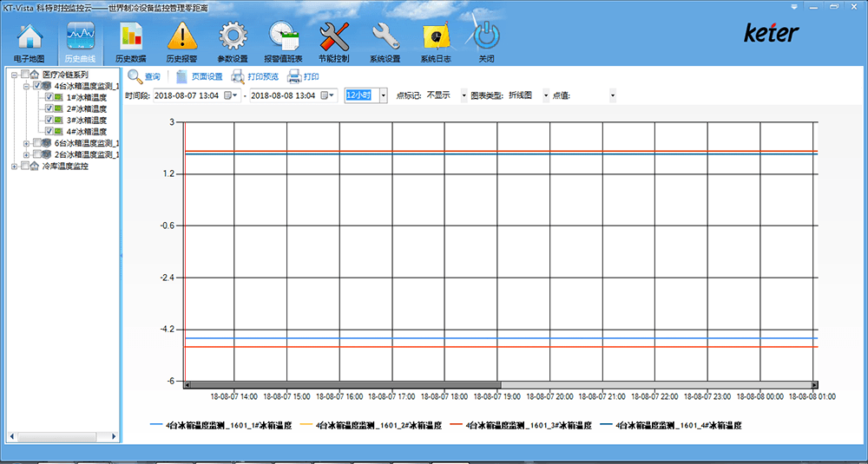Image resolution: width=868 pixels, height=464 pixels.
Task: Check the 冷库温度监控 checkbox
Action: tap(25, 166)
